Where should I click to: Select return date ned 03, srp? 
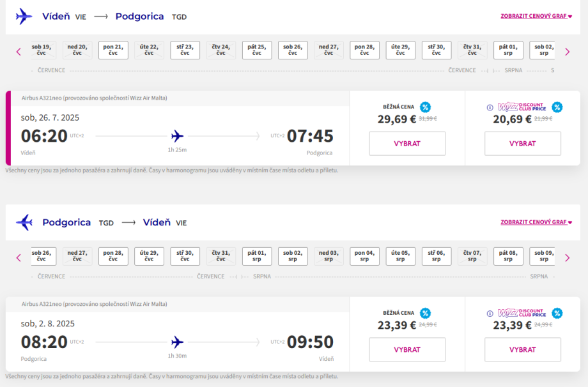[329, 257]
